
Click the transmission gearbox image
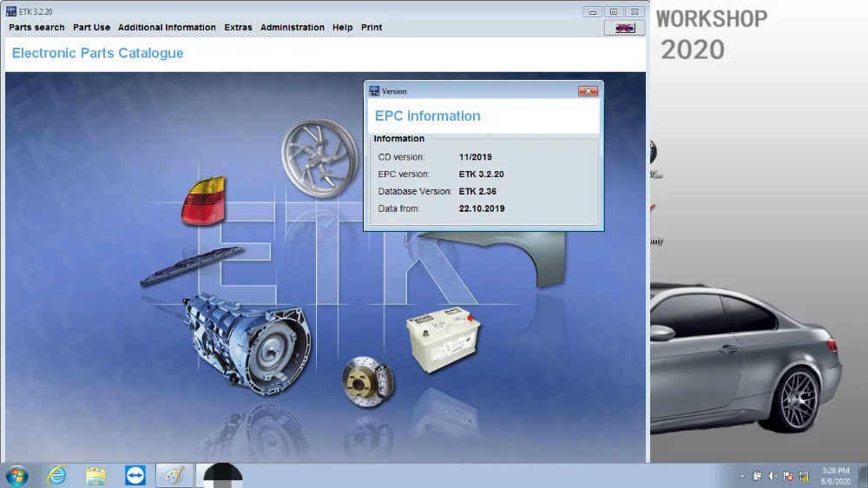pyautogui.click(x=247, y=342)
